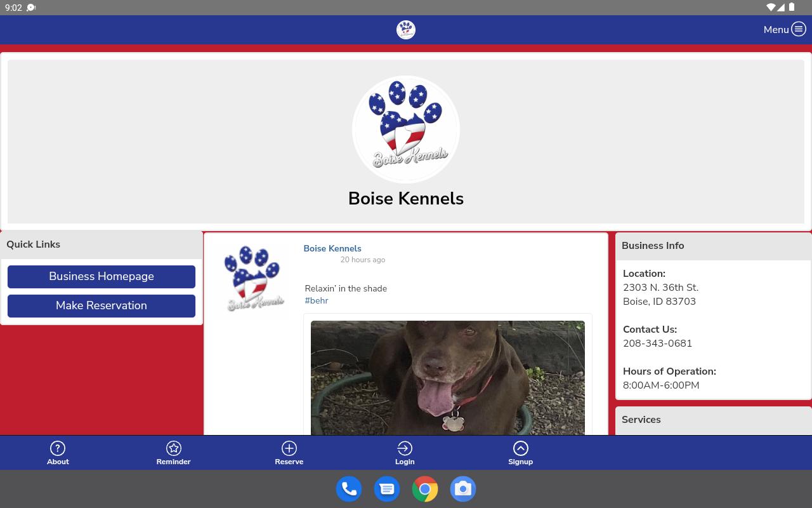Image resolution: width=812 pixels, height=508 pixels.
Task: Click the 'Contact Us:' label
Action: (650, 330)
